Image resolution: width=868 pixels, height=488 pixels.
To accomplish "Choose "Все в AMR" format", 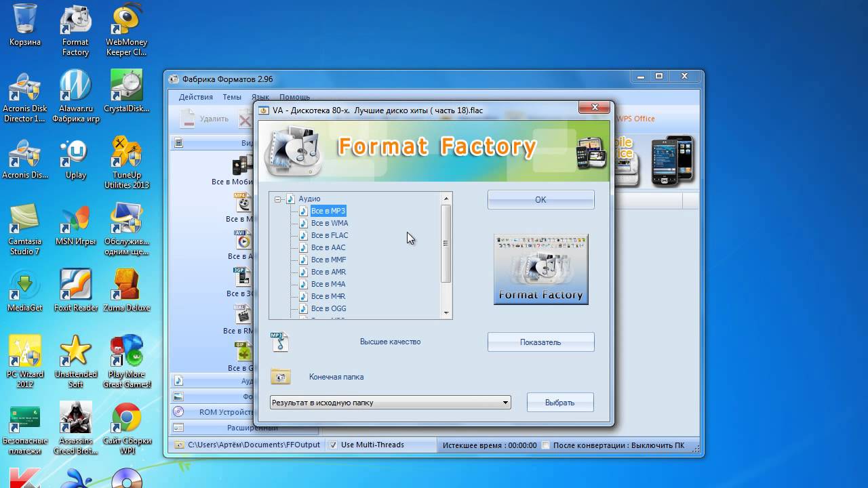I will [x=328, y=272].
